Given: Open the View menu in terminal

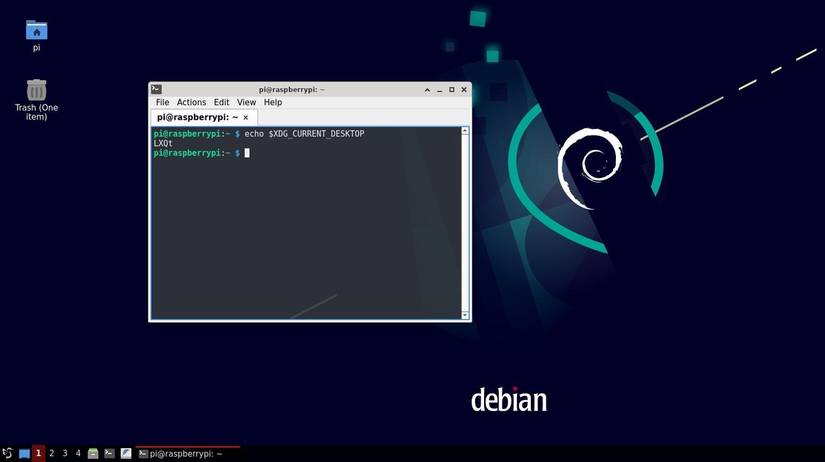Looking at the screenshot, I should coord(246,102).
